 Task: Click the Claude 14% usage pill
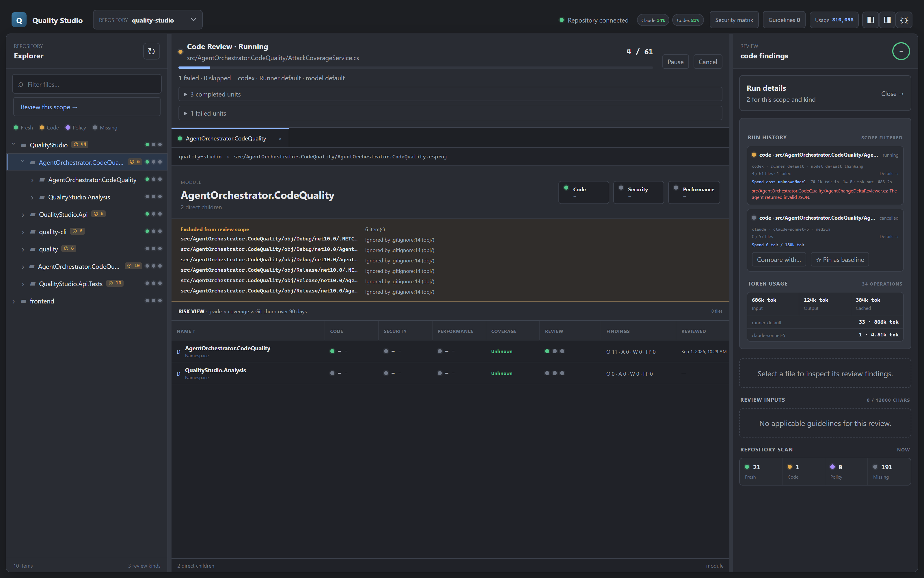[x=653, y=20]
